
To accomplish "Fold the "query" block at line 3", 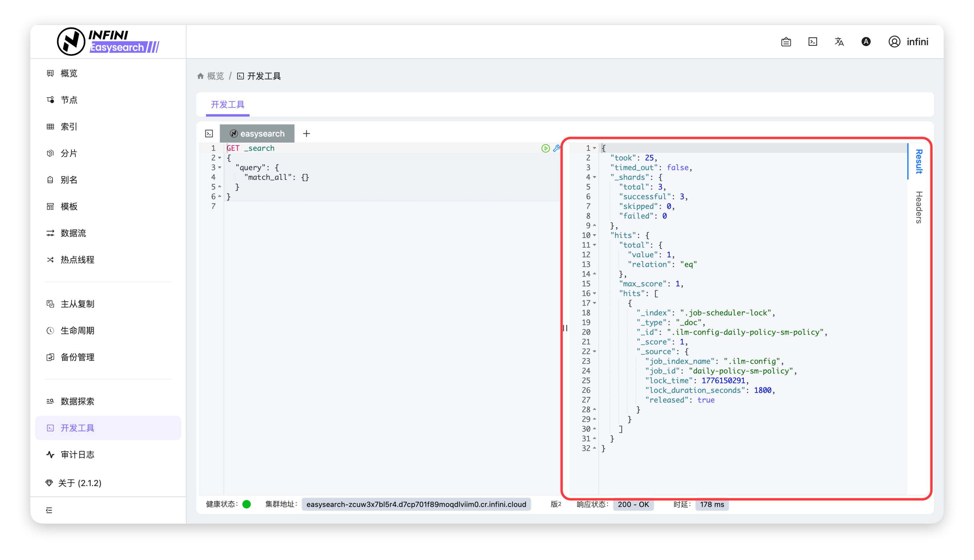I will [220, 168].
